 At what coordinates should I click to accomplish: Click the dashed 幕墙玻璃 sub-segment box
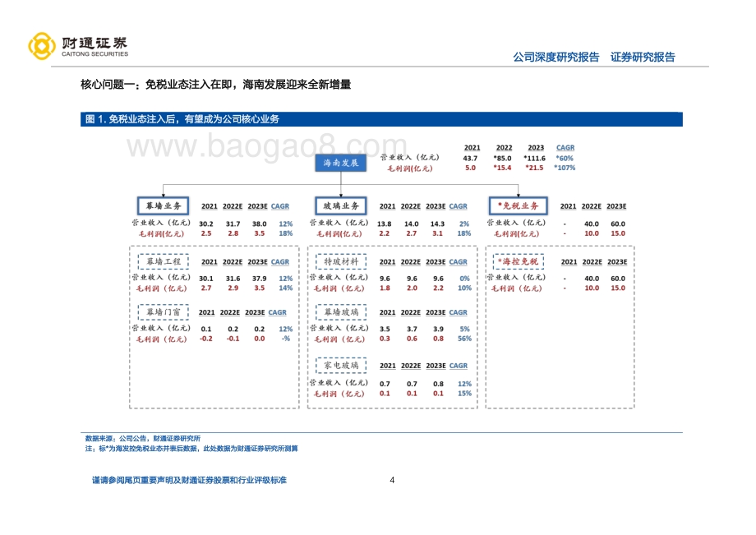(341, 312)
